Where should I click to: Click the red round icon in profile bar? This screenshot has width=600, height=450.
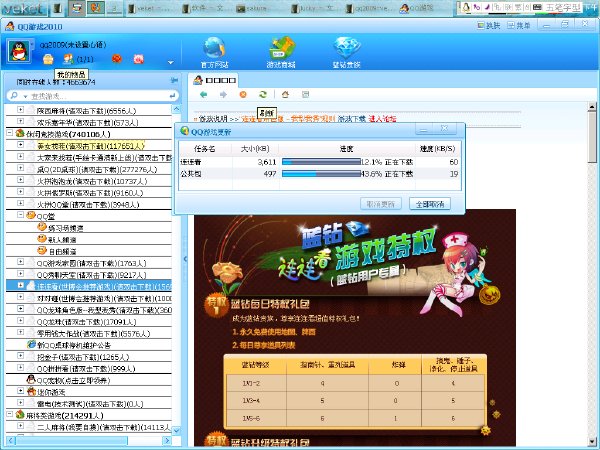[117, 59]
